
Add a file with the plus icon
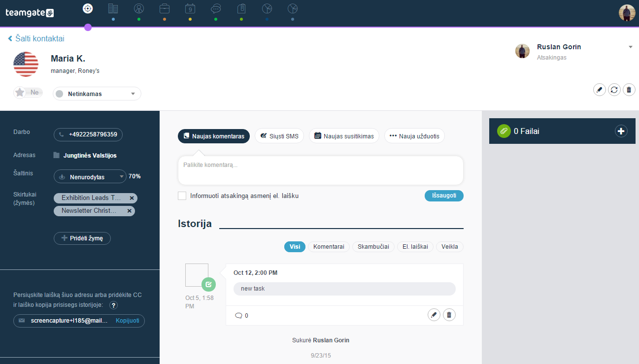tap(621, 131)
